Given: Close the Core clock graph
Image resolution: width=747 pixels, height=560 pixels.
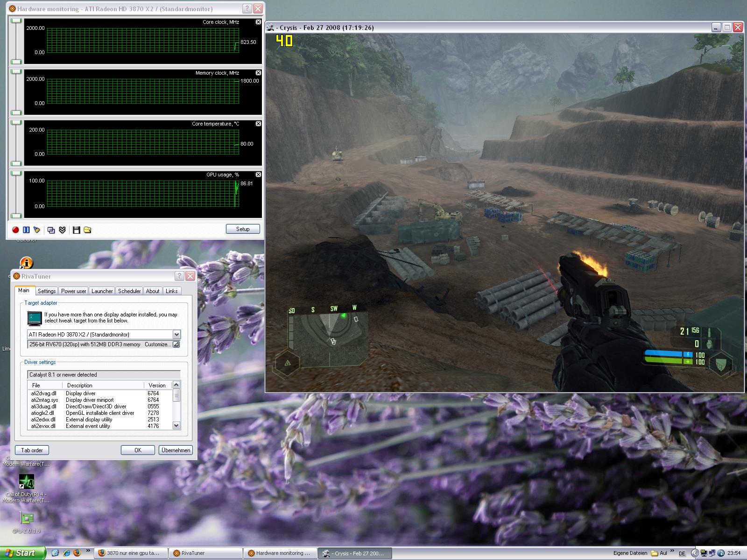Looking at the screenshot, I should (259, 22).
